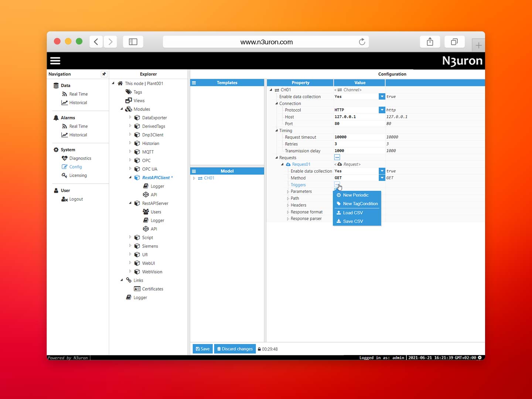Expand the Headers property group

click(x=288, y=205)
